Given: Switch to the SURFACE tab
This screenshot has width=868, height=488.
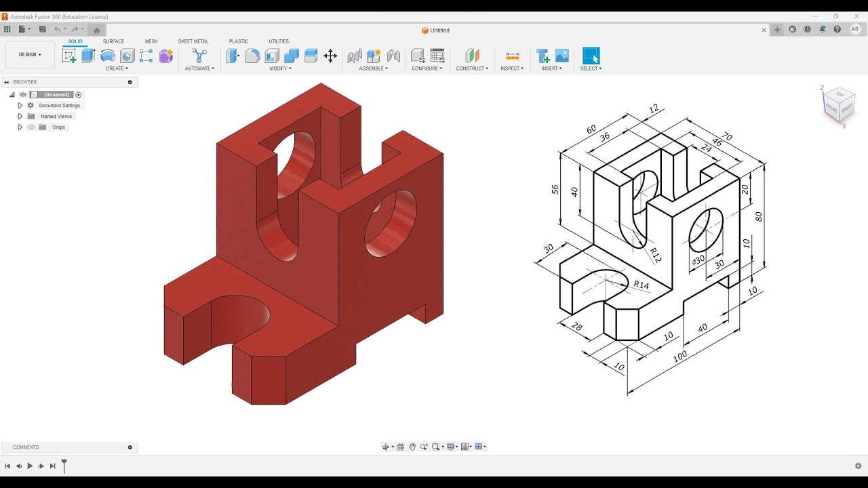Looking at the screenshot, I should [113, 41].
